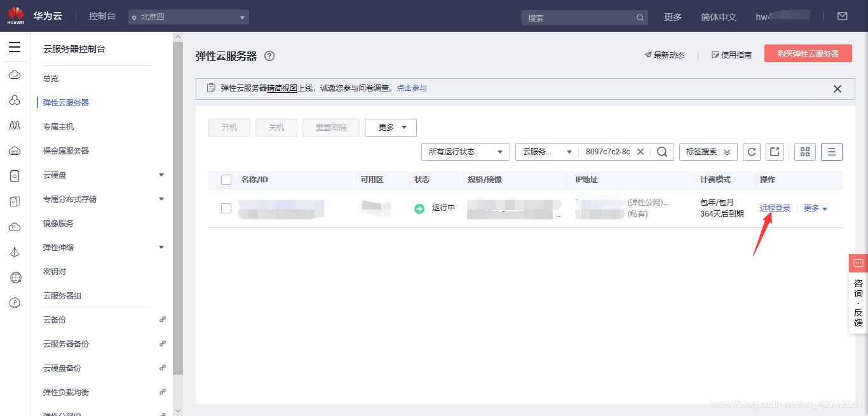Open the 更多 batch actions dropdown

click(391, 128)
